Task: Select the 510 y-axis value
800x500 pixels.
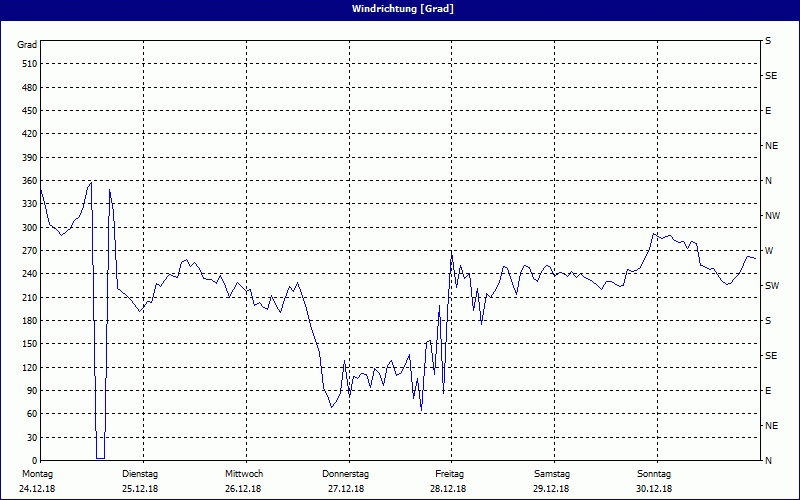Action: click(x=29, y=64)
